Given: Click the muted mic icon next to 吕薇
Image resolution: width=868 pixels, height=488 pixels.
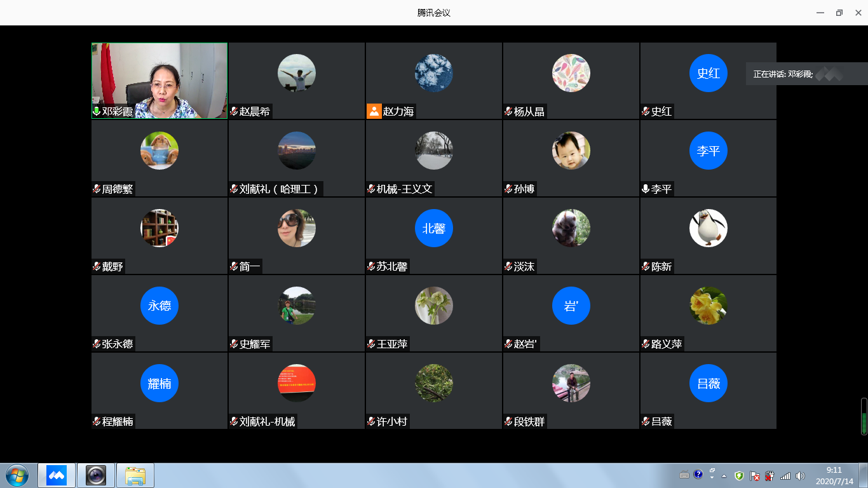Looking at the screenshot, I should (646, 421).
